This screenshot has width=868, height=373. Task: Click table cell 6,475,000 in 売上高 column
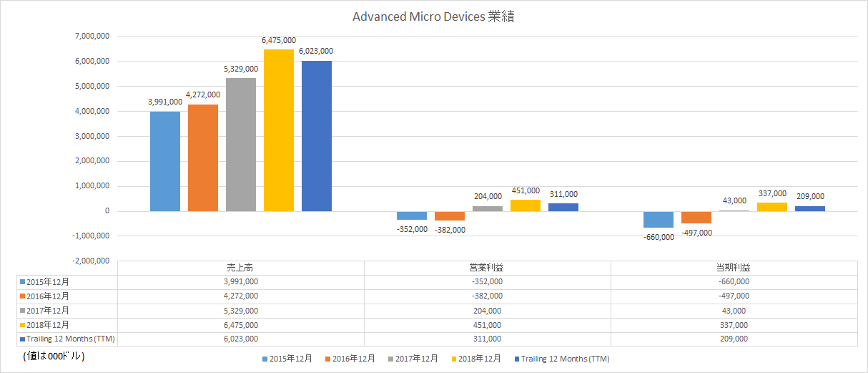[241, 325]
